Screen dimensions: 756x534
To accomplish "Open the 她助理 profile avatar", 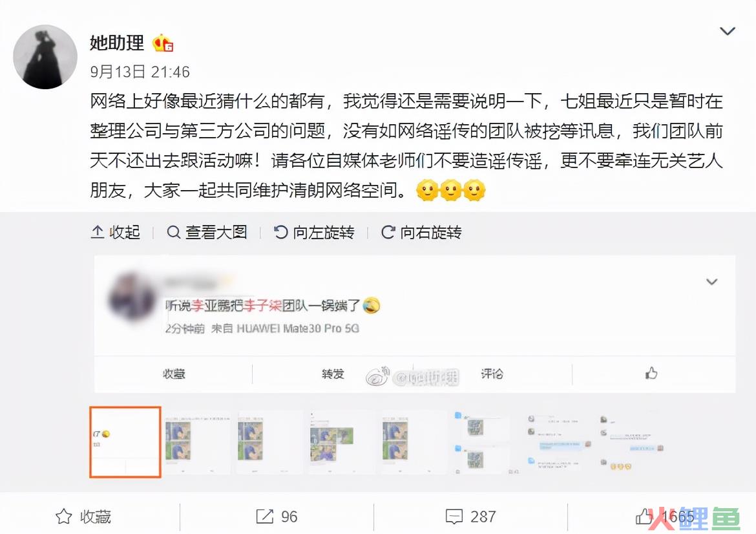I will tap(45, 58).
